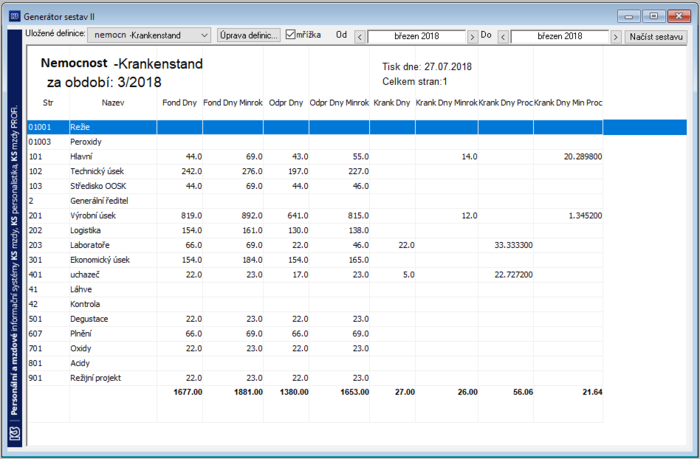Click the 'Nazev' column header
700x459 pixels.
pyautogui.click(x=112, y=103)
